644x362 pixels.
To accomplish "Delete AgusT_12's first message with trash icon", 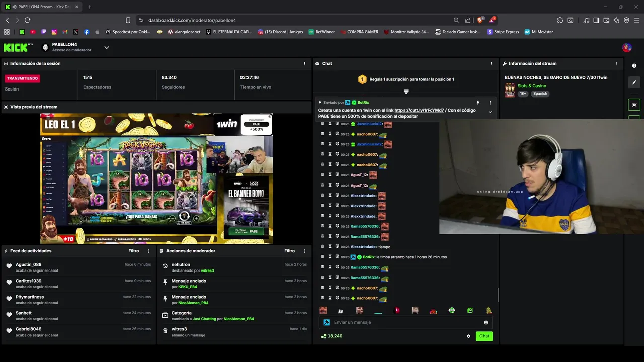I will pyautogui.click(x=323, y=175).
